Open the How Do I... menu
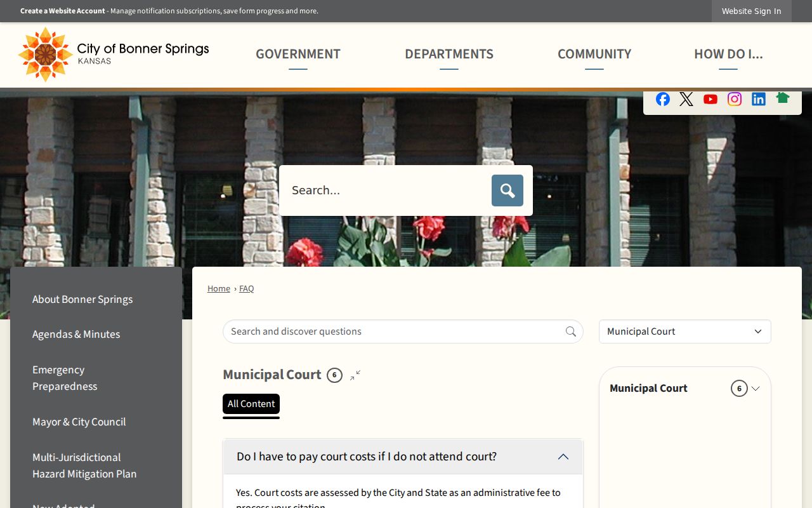The height and width of the screenshot is (508, 812). click(x=728, y=55)
